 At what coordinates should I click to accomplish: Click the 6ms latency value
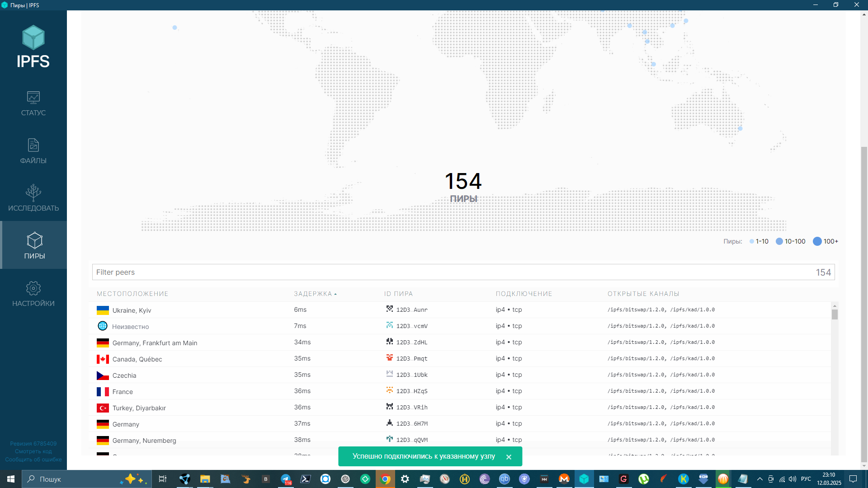pos(300,310)
